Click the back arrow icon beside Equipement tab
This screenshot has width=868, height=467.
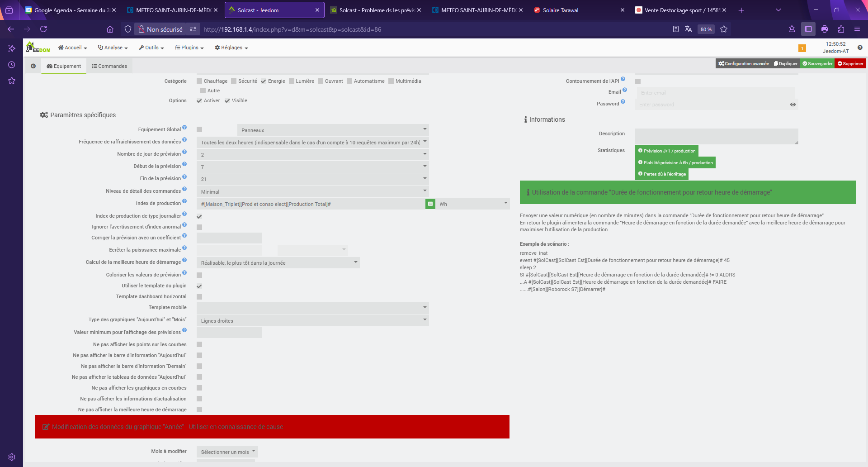pyautogui.click(x=33, y=66)
